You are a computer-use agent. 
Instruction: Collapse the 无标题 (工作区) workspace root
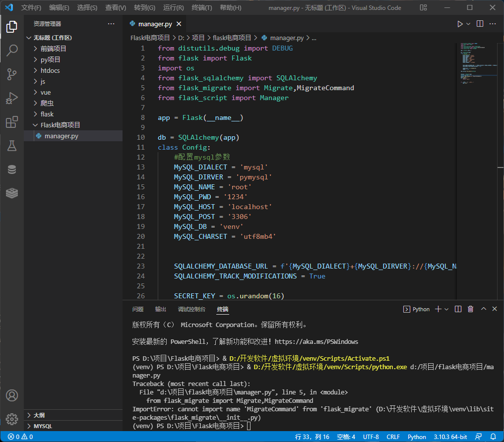pyautogui.click(x=29, y=38)
